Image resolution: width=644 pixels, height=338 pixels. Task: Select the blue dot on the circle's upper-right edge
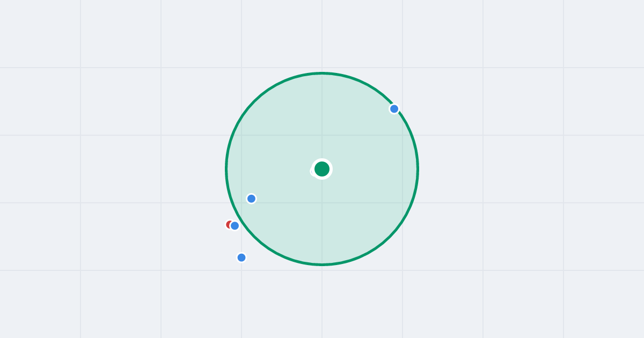coord(394,109)
